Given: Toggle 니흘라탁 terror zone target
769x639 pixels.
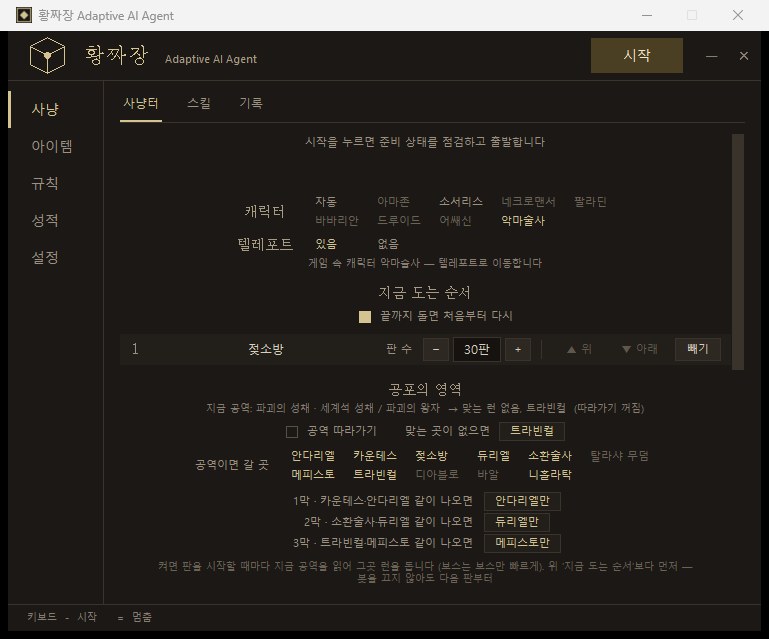Looking at the screenshot, I should [x=550, y=475].
